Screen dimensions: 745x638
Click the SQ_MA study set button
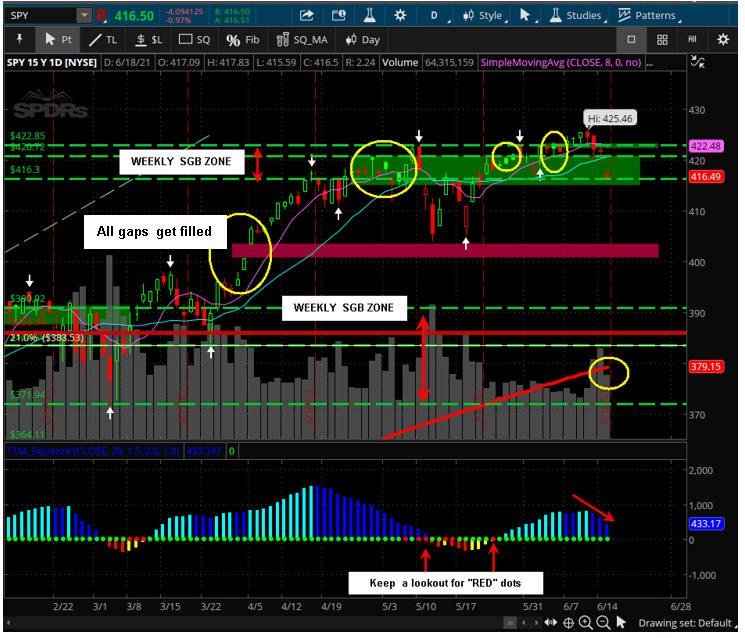[x=302, y=39]
